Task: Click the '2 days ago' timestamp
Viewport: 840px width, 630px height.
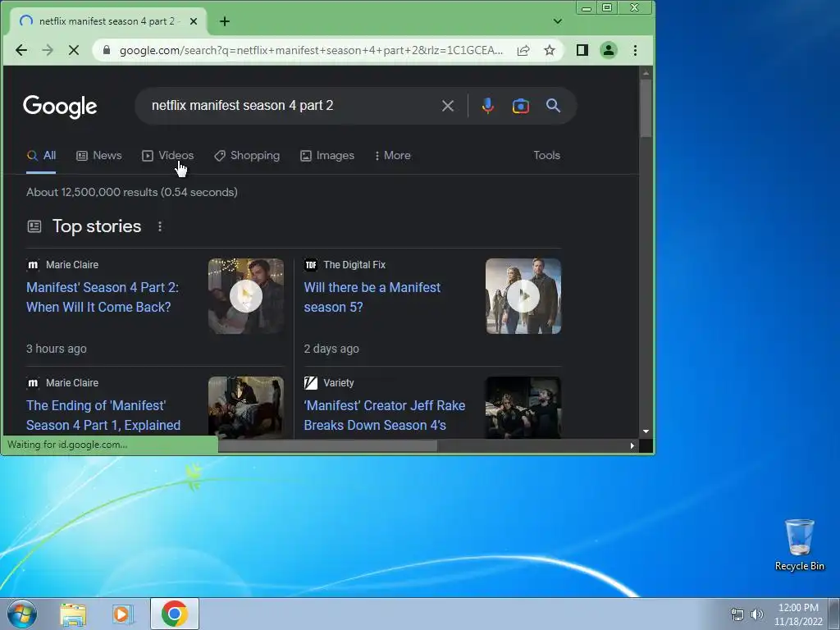Action: click(331, 349)
